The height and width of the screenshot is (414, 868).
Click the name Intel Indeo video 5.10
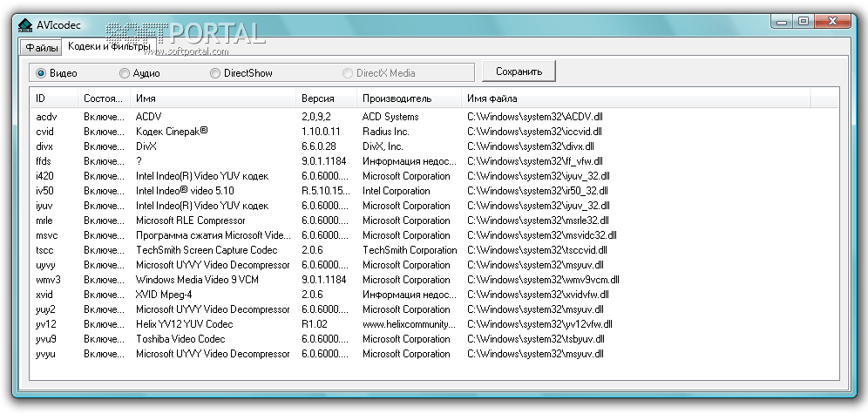(x=185, y=191)
